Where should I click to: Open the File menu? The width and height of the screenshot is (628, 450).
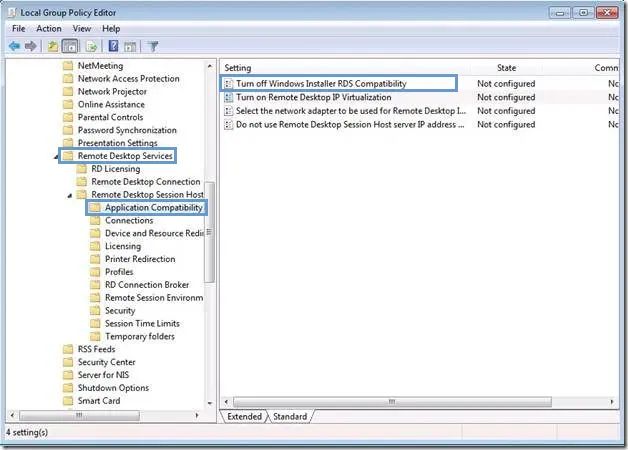click(18, 29)
